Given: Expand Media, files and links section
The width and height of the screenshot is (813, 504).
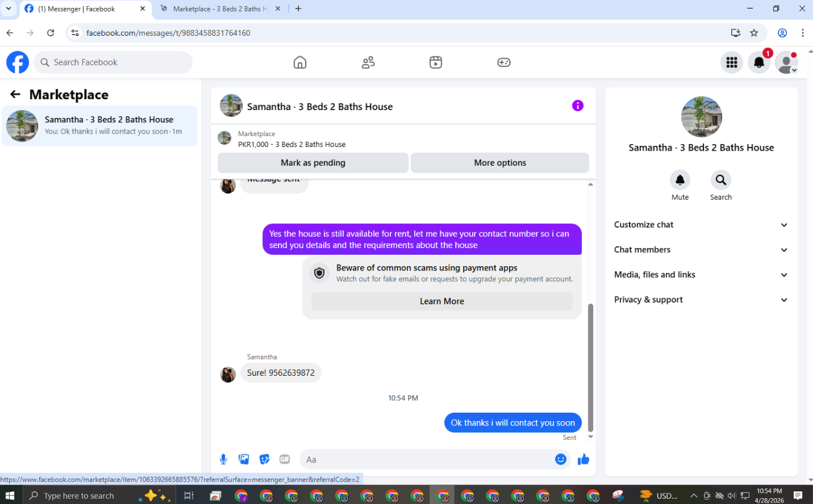Looking at the screenshot, I should click(x=701, y=275).
